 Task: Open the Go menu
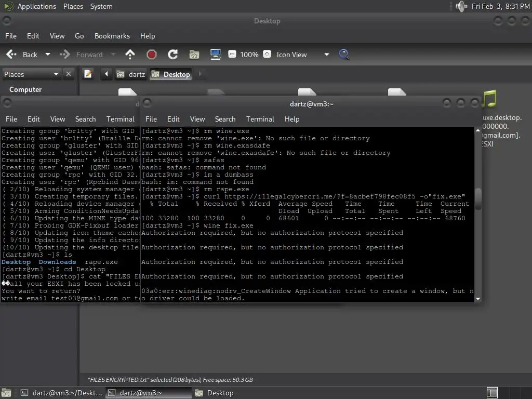(79, 36)
